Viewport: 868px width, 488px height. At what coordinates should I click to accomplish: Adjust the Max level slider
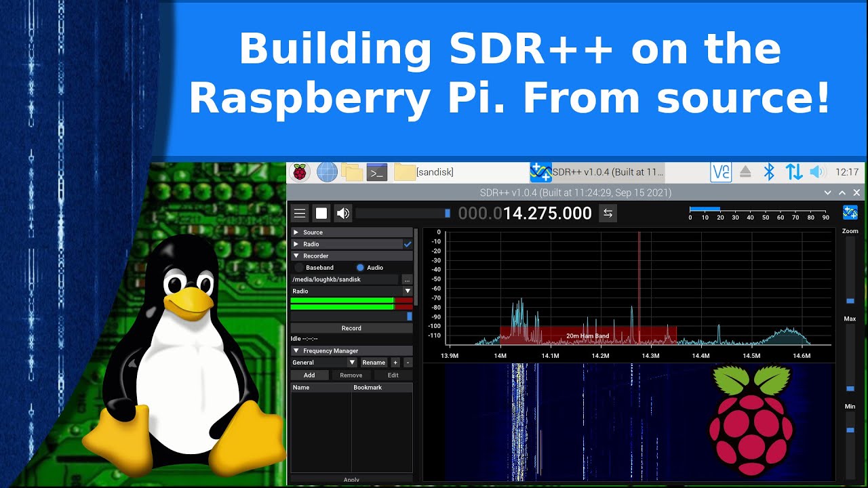[850, 359]
